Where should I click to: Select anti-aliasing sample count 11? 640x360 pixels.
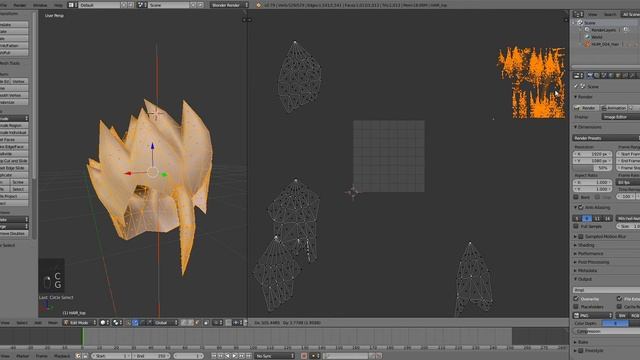tap(597, 218)
